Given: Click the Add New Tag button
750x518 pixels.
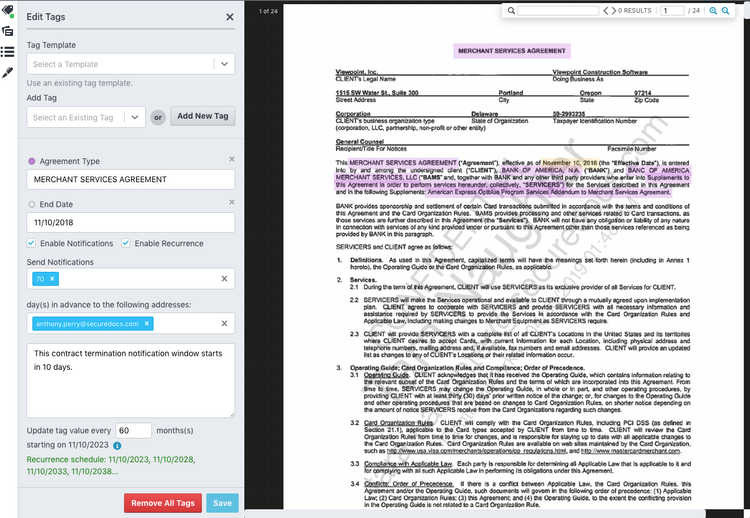Looking at the screenshot, I should 203,116.
